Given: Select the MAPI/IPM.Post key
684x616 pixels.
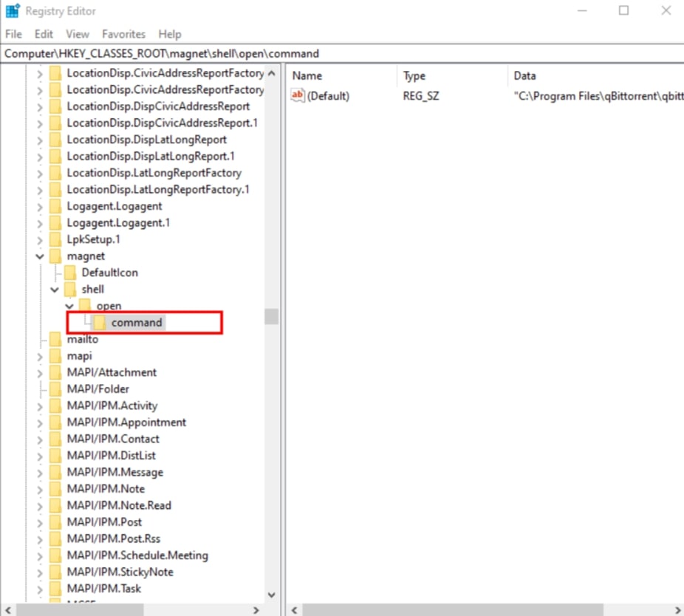Looking at the screenshot, I should tap(104, 521).
